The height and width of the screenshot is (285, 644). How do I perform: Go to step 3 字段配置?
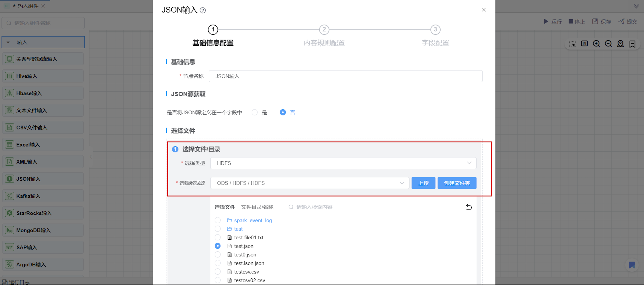(x=435, y=30)
